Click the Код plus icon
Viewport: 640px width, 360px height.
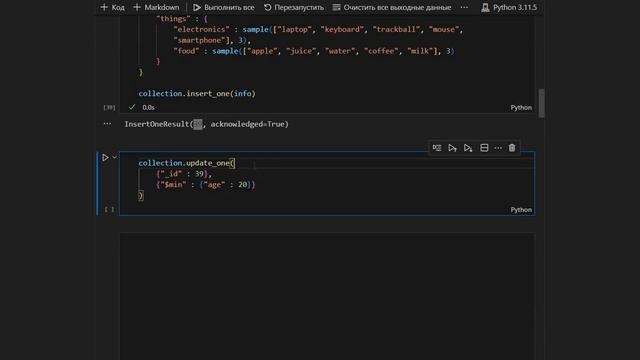click(x=104, y=7)
